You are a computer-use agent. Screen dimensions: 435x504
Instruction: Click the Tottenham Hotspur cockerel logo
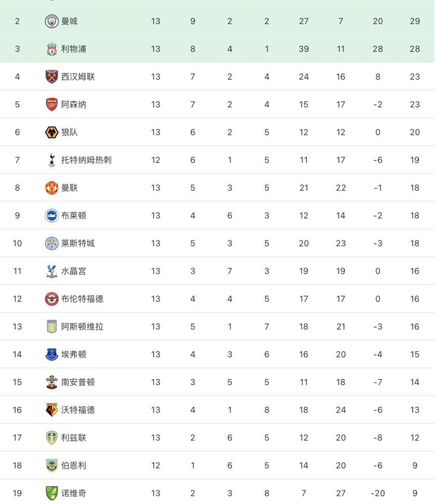click(x=51, y=160)
